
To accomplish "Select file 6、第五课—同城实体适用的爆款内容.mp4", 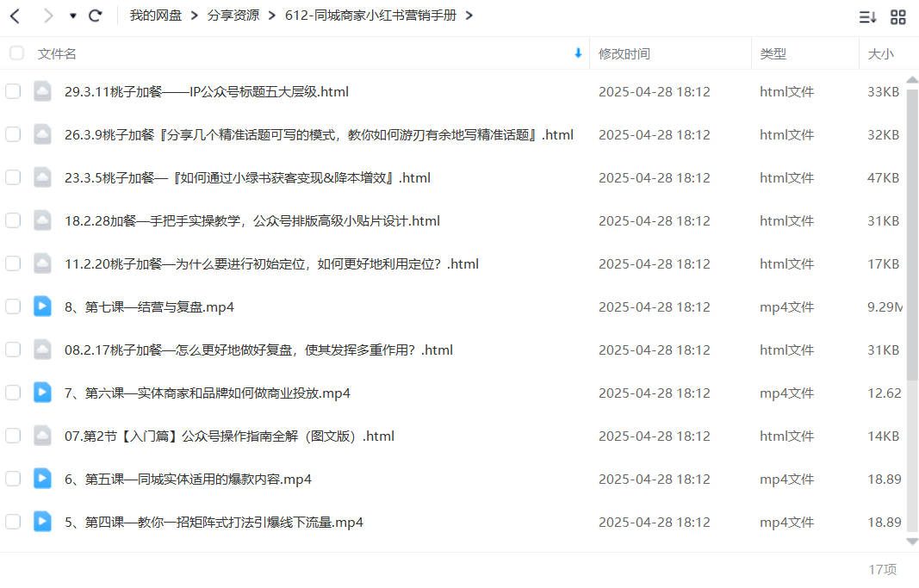I will coord(188,480).
